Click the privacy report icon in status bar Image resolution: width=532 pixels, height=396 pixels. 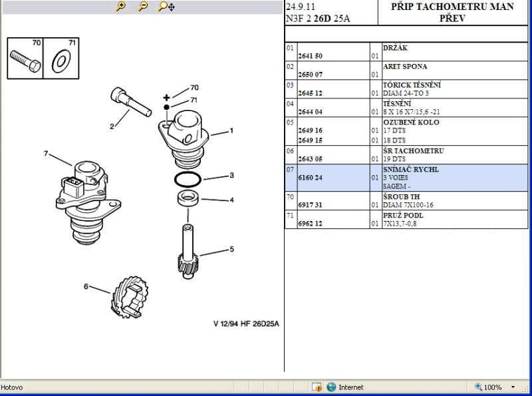317,387
